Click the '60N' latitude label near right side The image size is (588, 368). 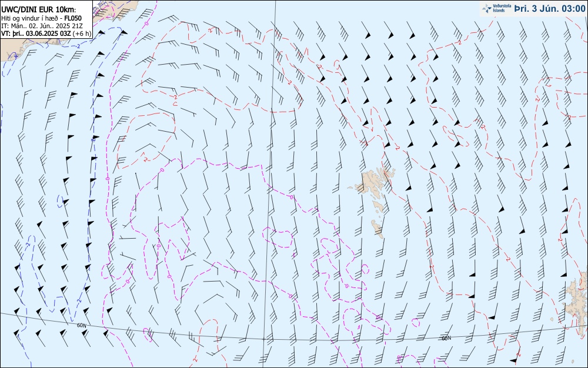pyautogui.click(x=446, y=338)
